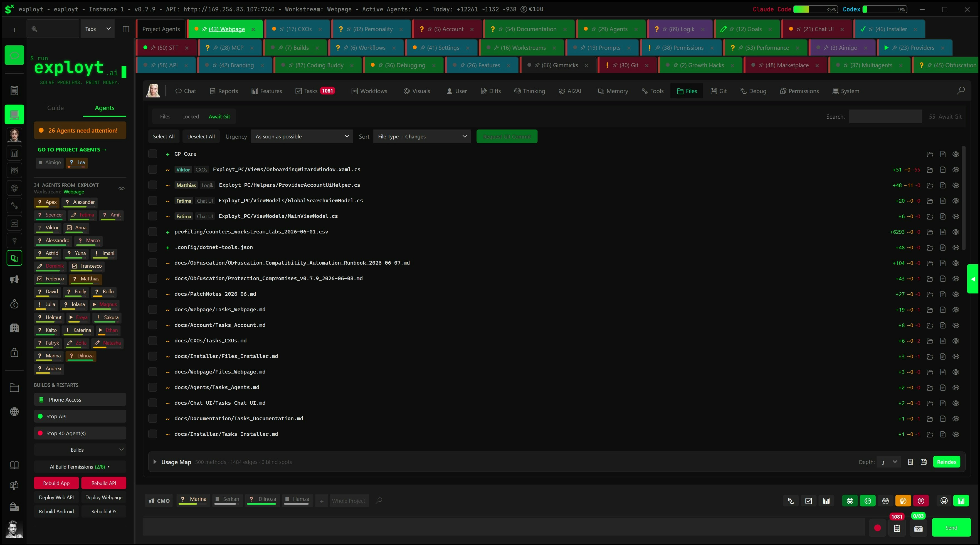
Task: Toggle eye icon for docs/Account/Tasks_Account.md row
Action: (956, 325)
